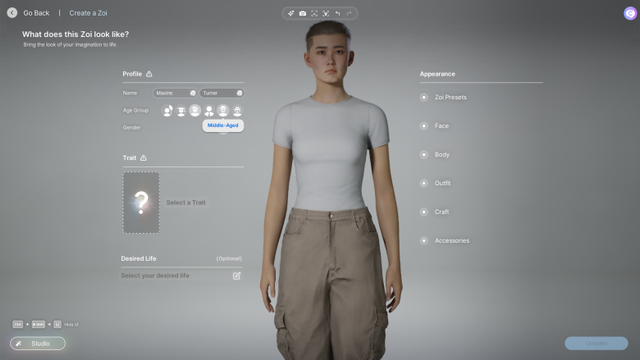Viewport: 640px width, 360px height.
Task: Click the Gender label
Action: click(x=131, y=128)
